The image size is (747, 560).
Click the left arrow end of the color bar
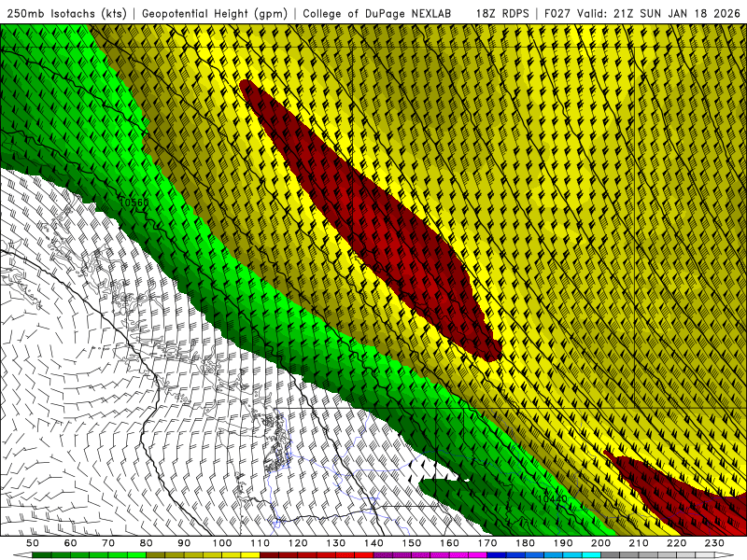pyautogui.click(x=22, y=555)
